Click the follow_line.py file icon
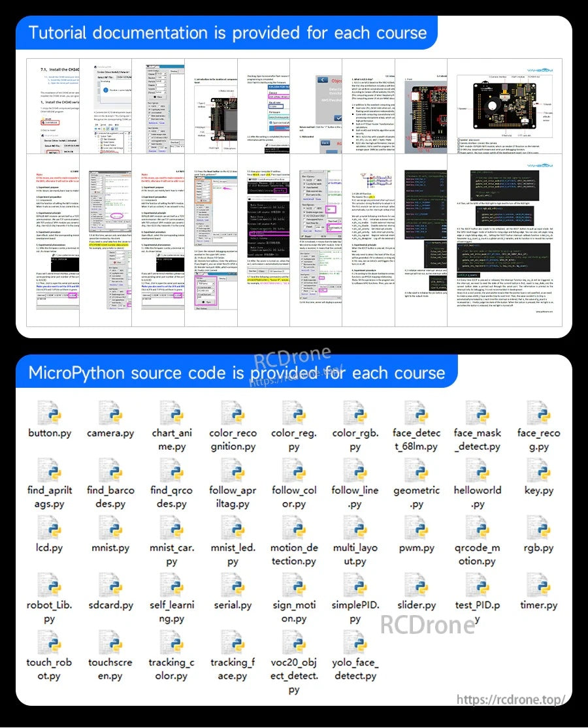Viewport: 588px width, 728px height. pyautogui.click(x=355, y=470)
